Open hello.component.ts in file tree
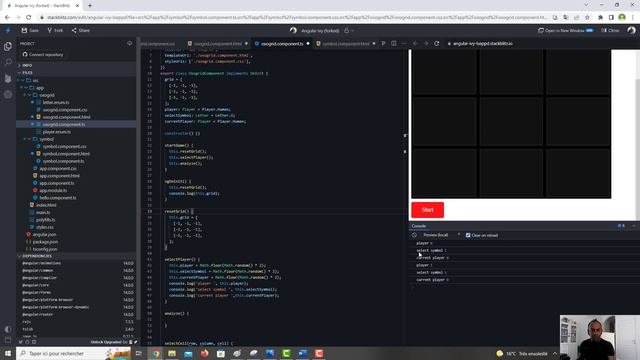Image resolution: width=640 pixels, height=360 pixels. (58, 198)
